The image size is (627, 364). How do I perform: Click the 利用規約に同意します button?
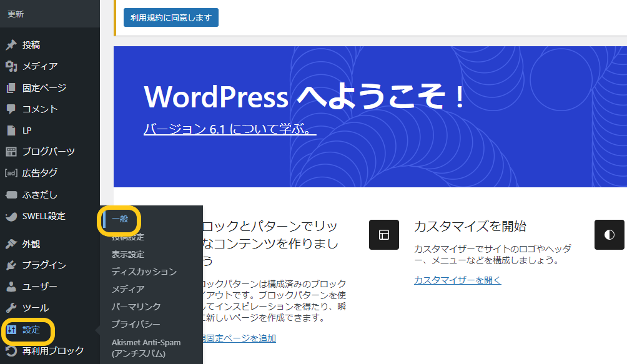tap(171, 17)
